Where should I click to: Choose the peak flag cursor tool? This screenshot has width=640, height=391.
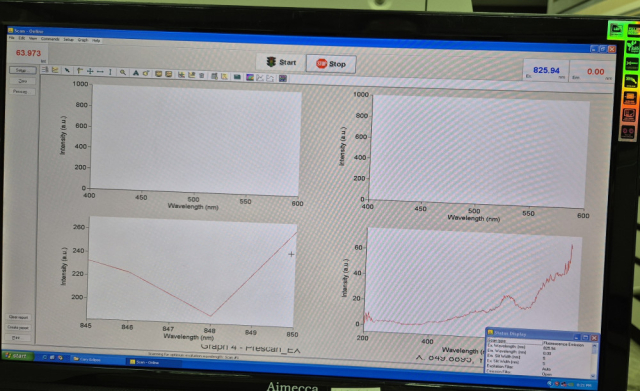(x=79, y=71)
